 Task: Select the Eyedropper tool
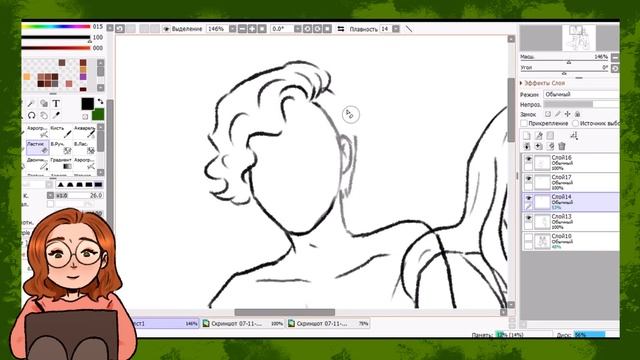click(56, 116)
